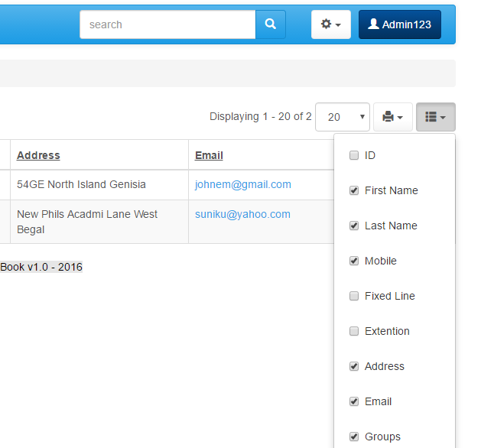494x448 pixels.
Task: Toggle the column list icon button
Action: click(x=435, y=117)
